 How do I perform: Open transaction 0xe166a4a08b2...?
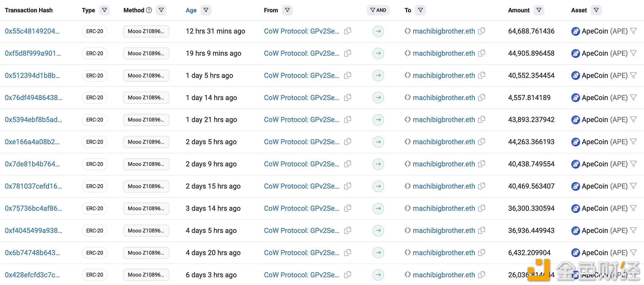pyautogui.click(x=32, y=142)
